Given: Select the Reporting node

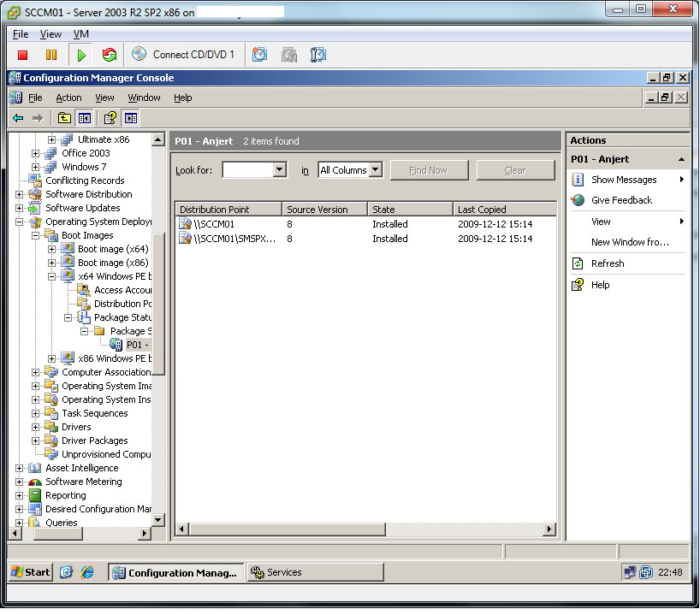Looking at the screenshot, I should [66, 495].
